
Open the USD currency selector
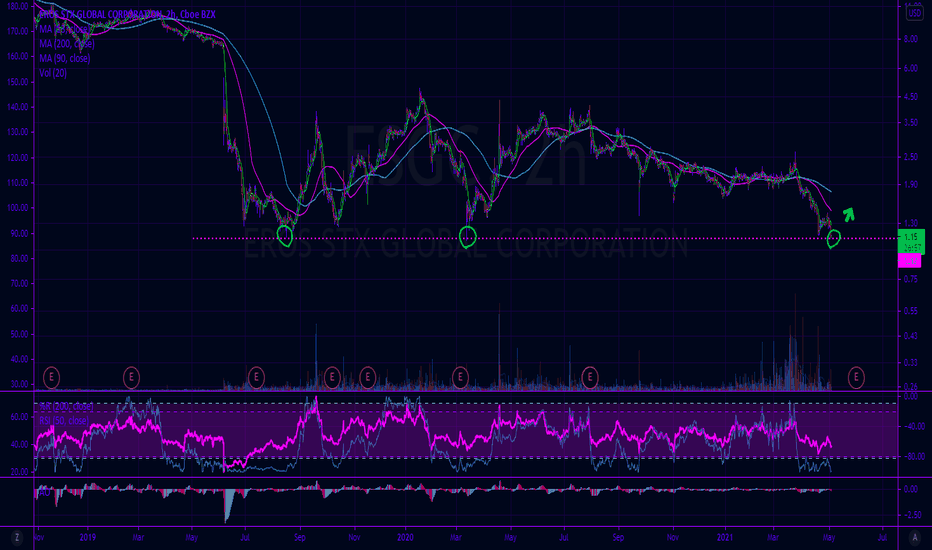coord(914,13)
